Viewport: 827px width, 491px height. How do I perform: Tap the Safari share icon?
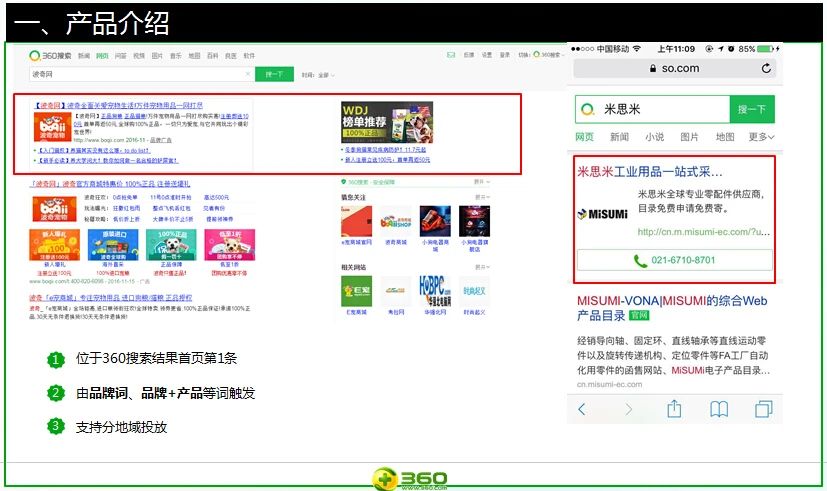(x=674, y=409)
